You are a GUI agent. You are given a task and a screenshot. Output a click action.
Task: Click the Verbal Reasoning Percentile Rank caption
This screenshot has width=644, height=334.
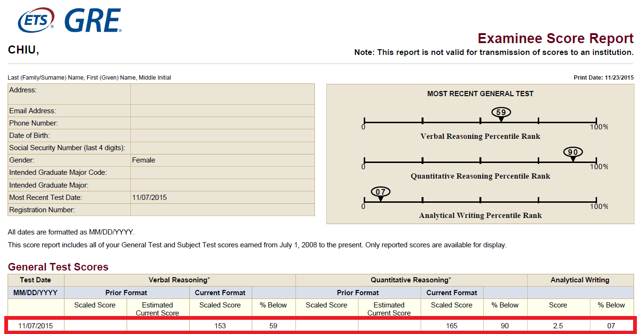pos(480,136)
